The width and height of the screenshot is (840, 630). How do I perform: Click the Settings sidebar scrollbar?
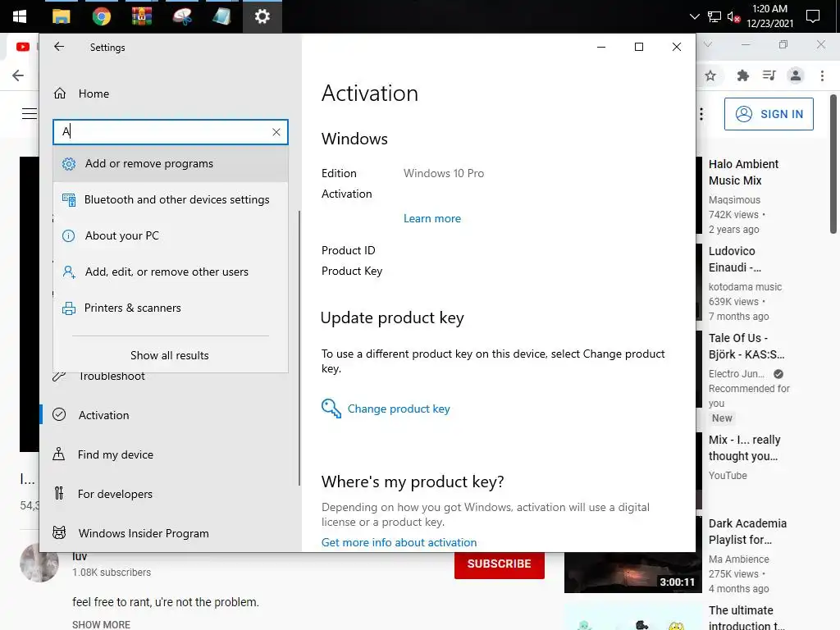tap(299, 348)
